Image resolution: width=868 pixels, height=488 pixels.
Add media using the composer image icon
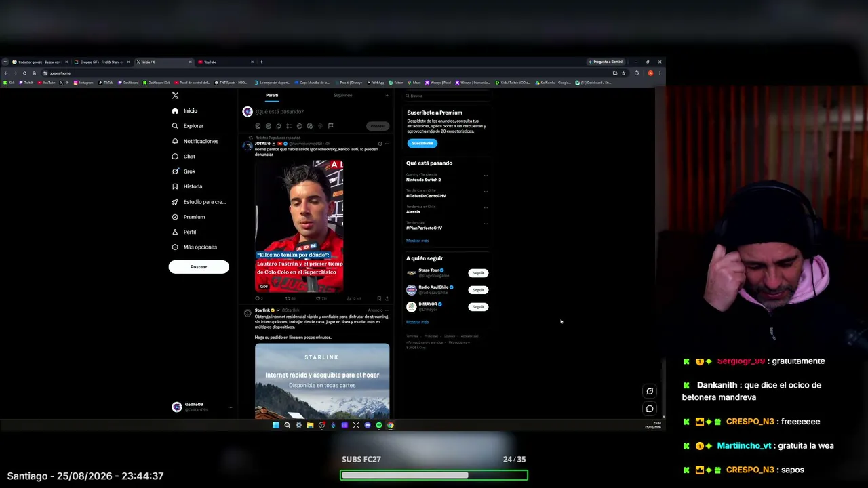[x=258, y=126]
